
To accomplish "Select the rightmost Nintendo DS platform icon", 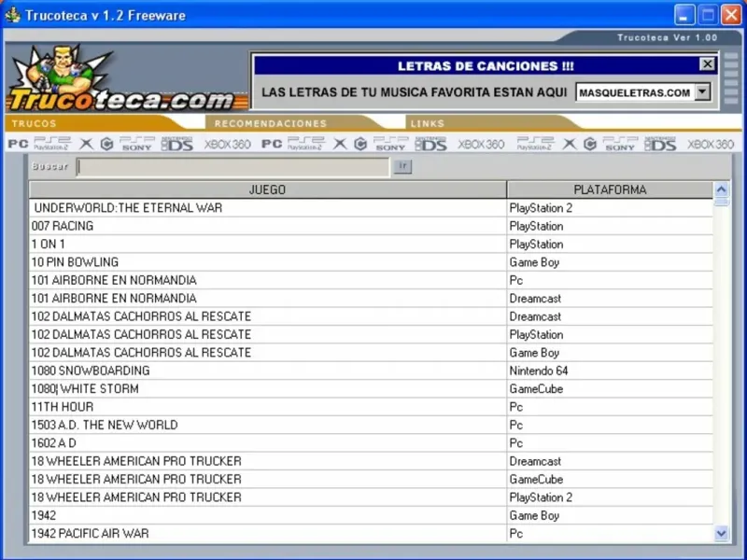I will pyautogui.click(x=660, y=144).
